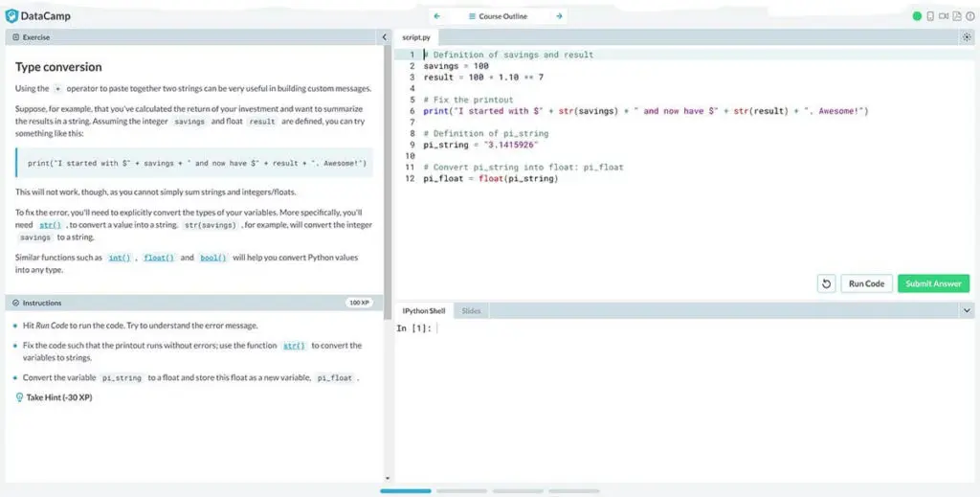Click the info circle icon in header
980x497 pixels.
970,16
